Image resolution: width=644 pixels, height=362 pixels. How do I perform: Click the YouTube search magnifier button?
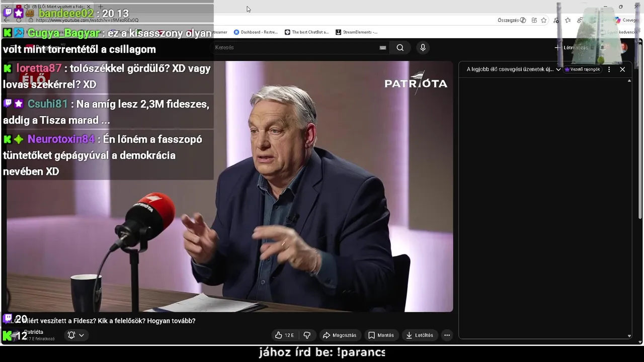pyautogui.click(x=400, y=47)
